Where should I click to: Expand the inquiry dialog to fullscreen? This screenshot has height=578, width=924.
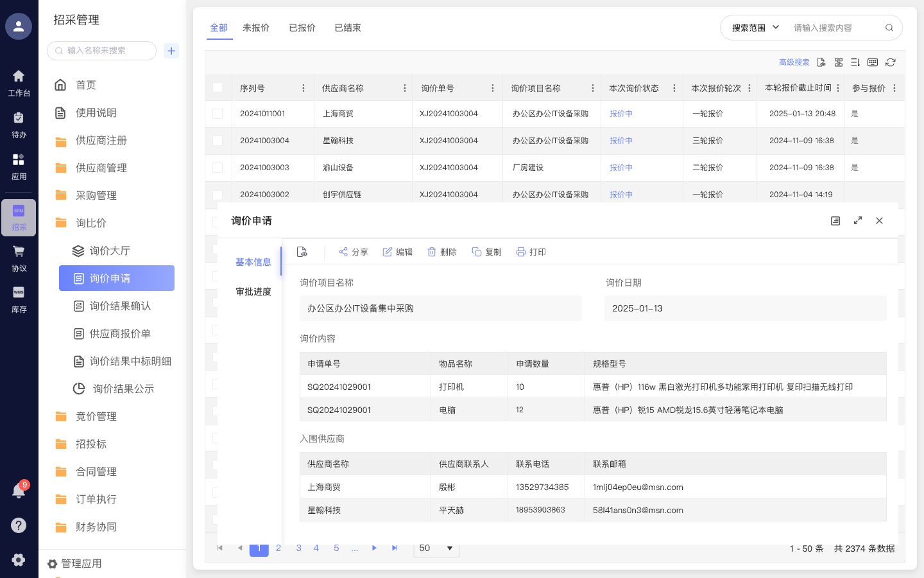coord(857,220)
